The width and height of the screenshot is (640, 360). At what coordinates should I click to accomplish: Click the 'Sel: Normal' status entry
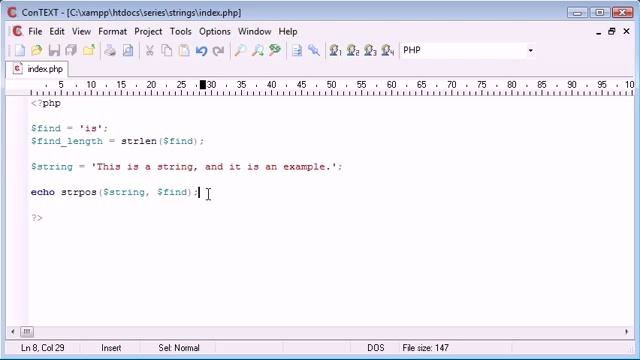tap(179, 348)
